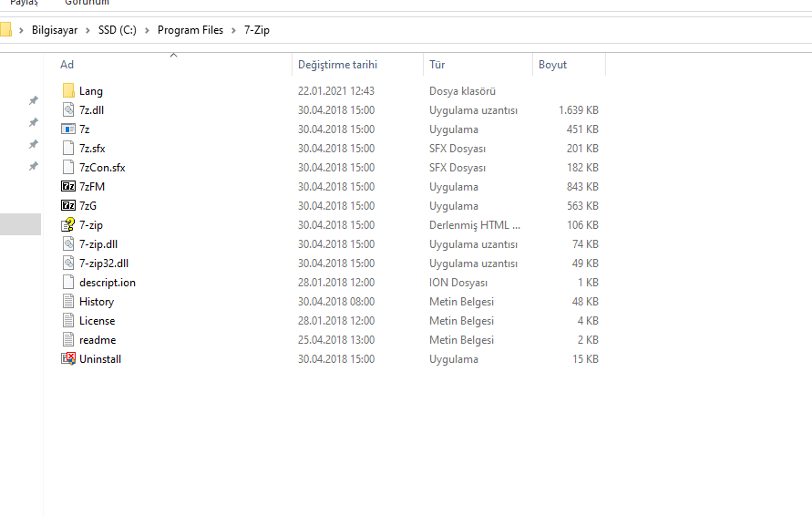
Task: Sort by Tür column header
Action: (x=437, y=65)
